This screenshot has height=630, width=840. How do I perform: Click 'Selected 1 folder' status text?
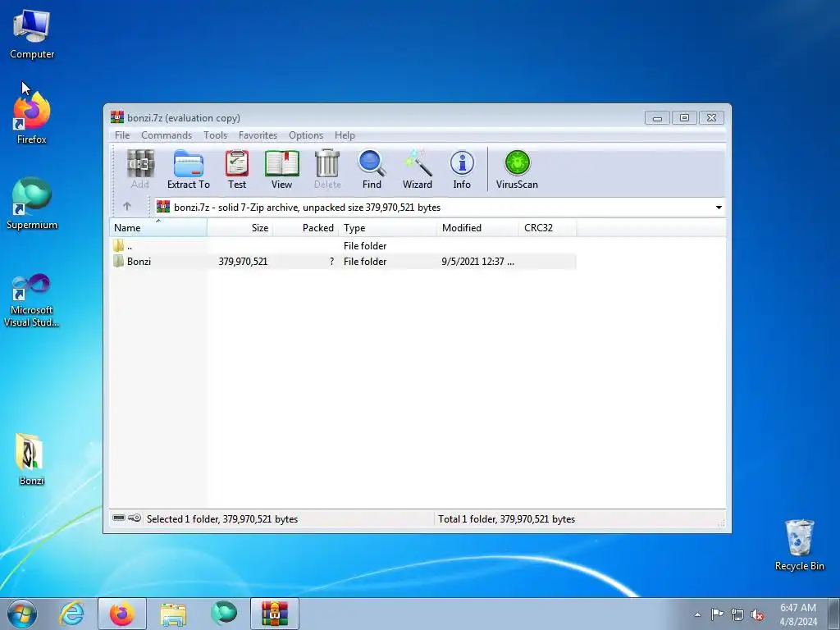(222, 518)
